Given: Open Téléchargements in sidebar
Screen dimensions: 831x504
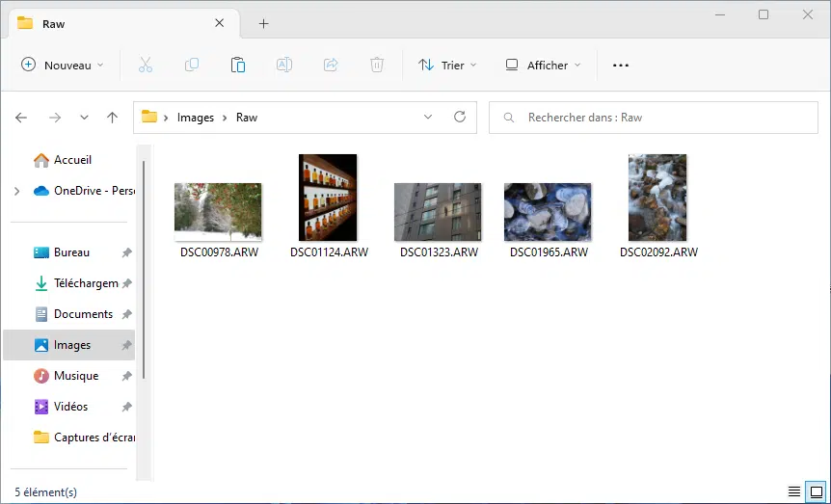Looking at the screenshot, I should [76, 283].
